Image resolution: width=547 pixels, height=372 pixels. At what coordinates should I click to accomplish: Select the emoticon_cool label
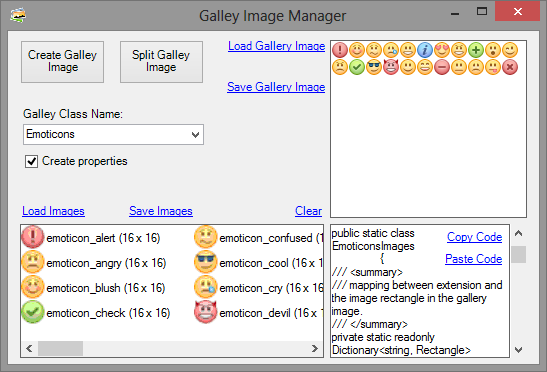(x=271, y=263)
